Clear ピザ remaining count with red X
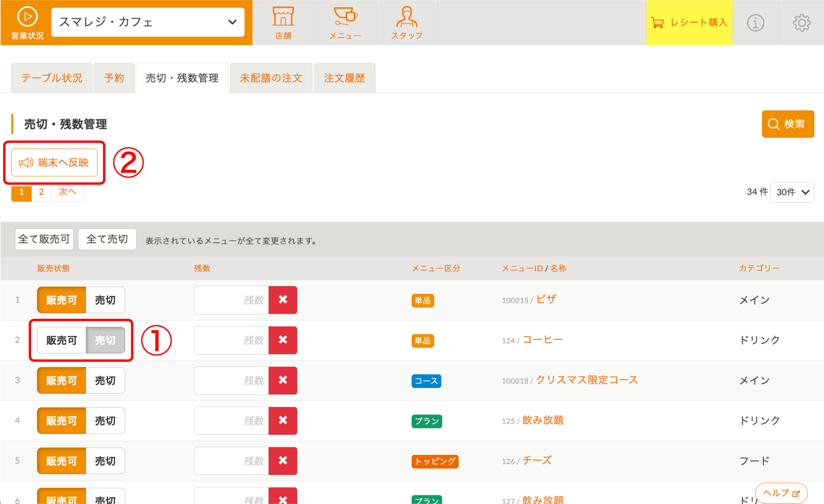Image resolution: width=824 pixels, height=504 pixels. coord(283,300)
